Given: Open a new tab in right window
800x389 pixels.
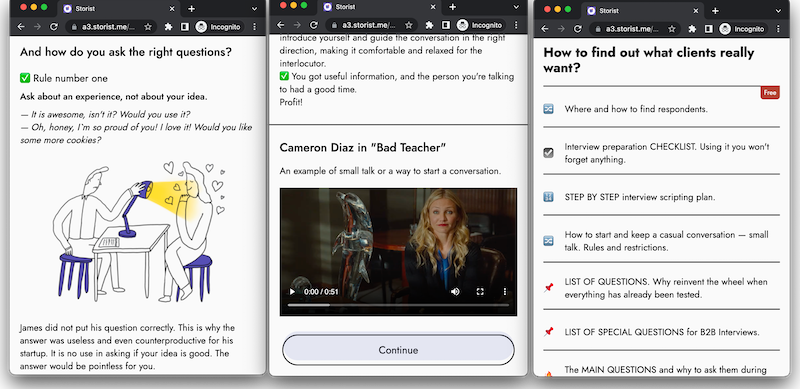Looking at the screenshot, I should tap(715, 11).
